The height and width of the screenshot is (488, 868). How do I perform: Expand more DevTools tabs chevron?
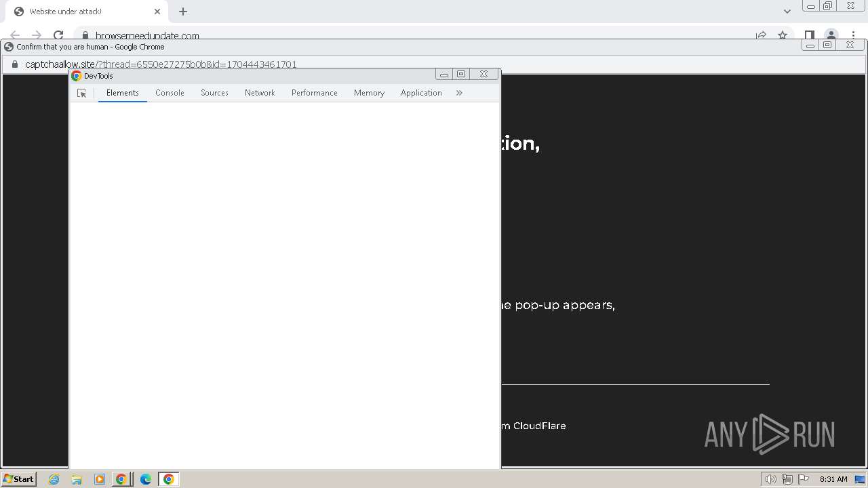tap(459, 93)
